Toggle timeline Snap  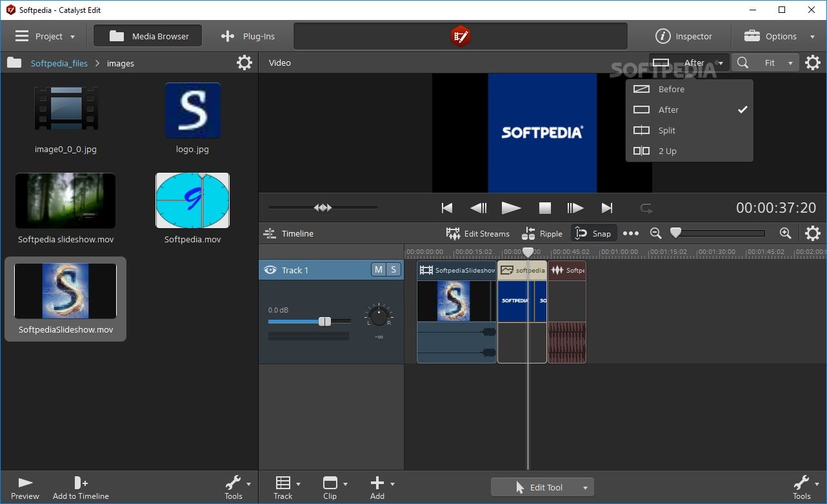click(x=593, y=233)
